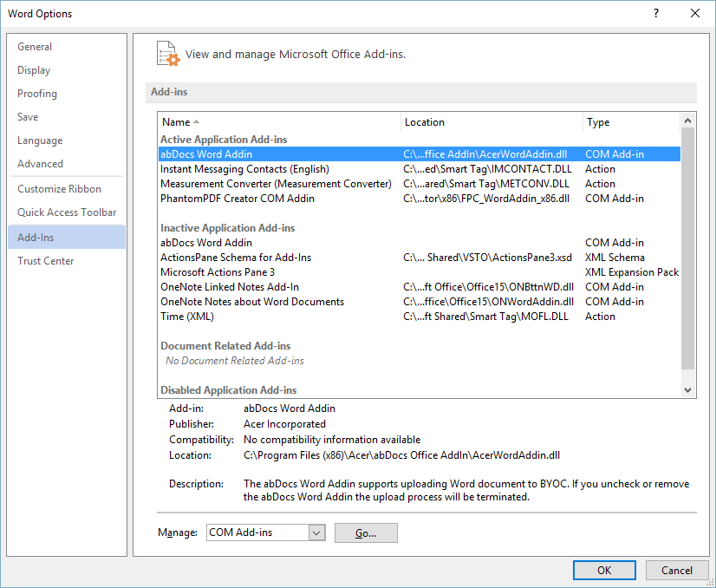
Task: Click the ONWordAddin.dll location cell
Action: (489, 302)
